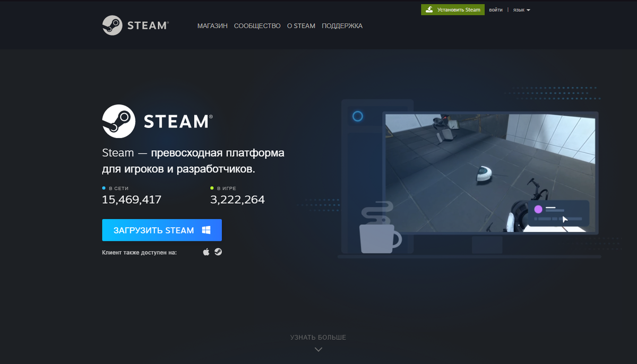
Task: Open the ПОДДЕРЖКА menu
Action: [342, 25]
